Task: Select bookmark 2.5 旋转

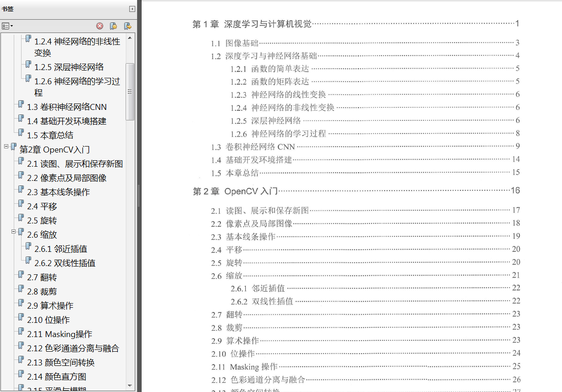Action: tap(42, 221)
